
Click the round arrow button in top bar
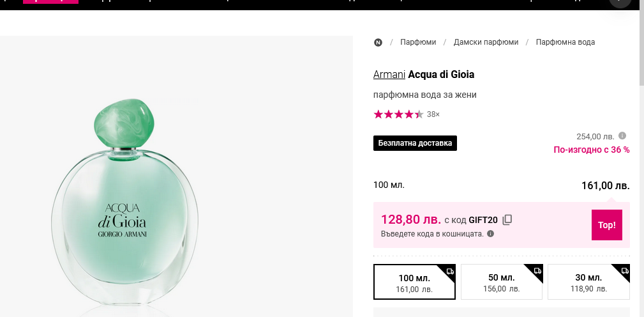point(620,2)
